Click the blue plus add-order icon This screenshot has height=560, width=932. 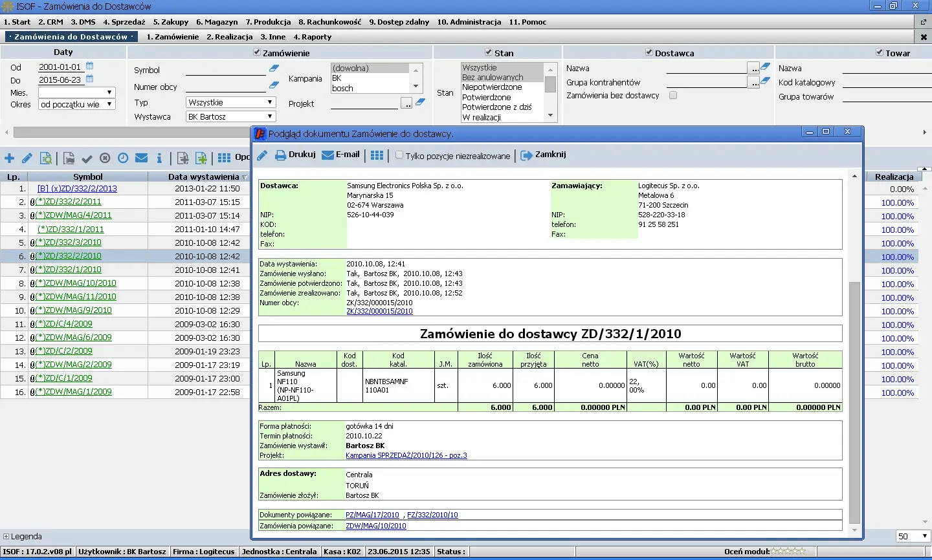(10, 158)
